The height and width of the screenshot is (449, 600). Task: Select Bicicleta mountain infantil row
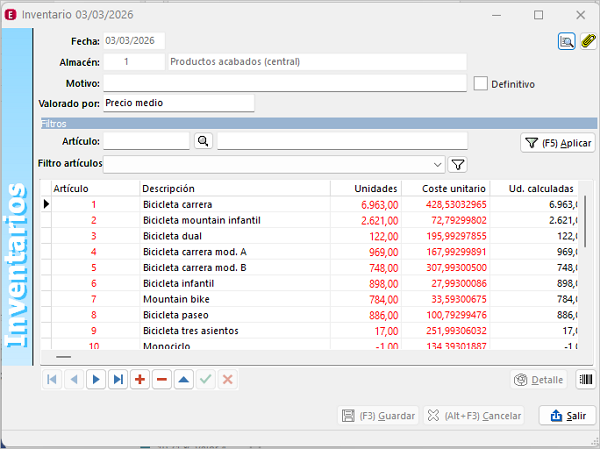pos(309,220)
